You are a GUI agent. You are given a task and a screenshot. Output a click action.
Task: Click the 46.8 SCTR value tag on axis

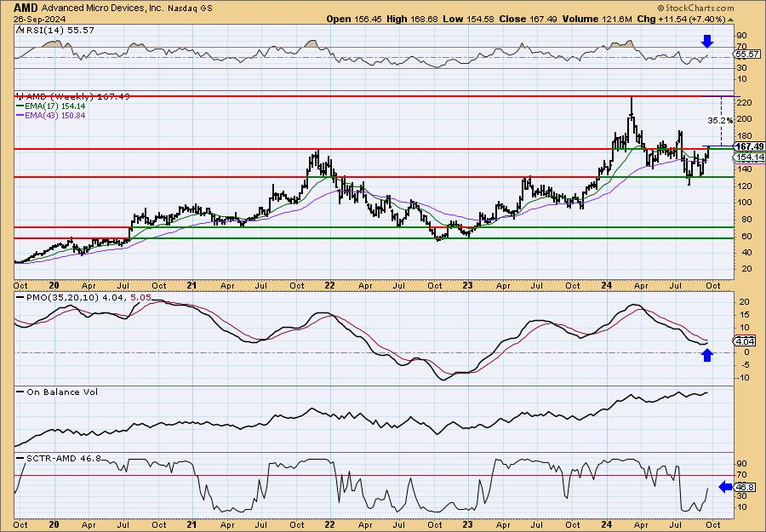pos(746,488)
